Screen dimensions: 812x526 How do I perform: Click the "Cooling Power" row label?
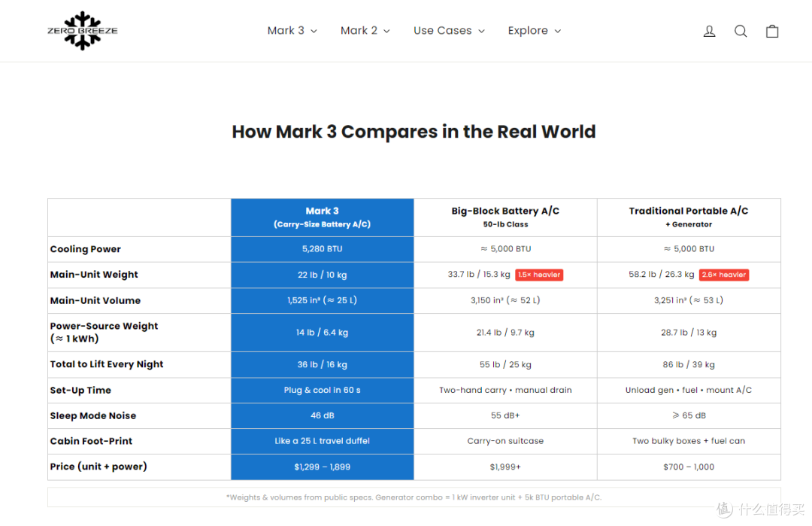coord(86,249)
